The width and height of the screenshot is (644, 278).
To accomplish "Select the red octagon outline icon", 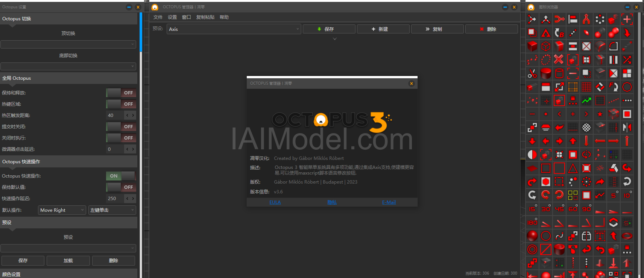I will tap(627, 87).
